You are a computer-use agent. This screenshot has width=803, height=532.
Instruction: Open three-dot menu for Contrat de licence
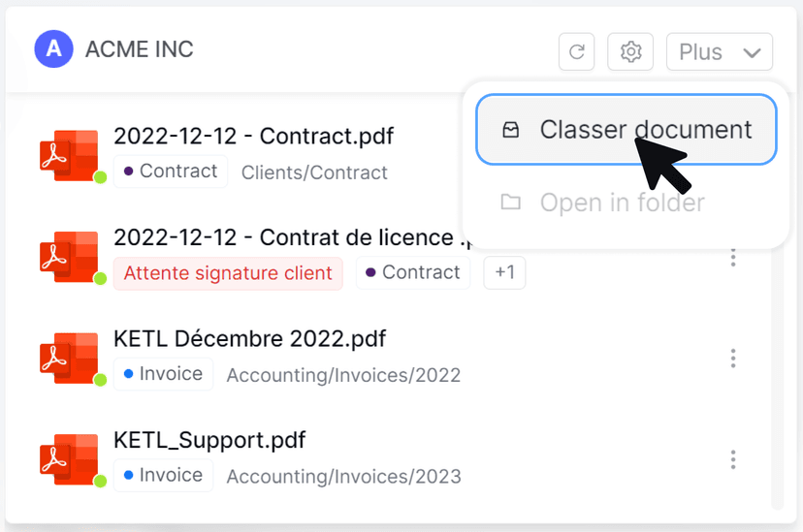point(733,257)
